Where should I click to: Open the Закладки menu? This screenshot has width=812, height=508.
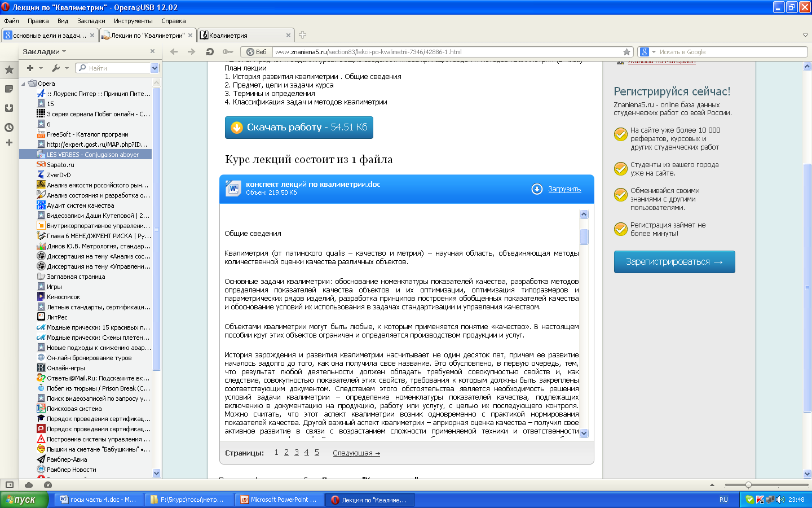point(91,21)
